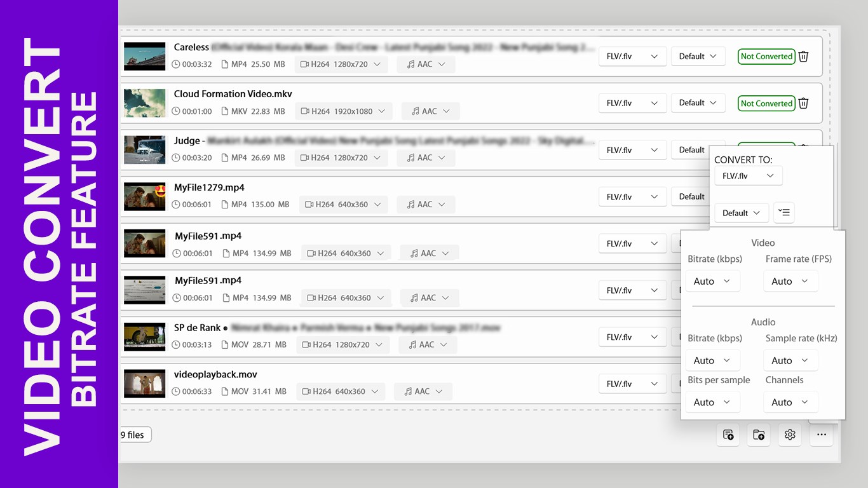868x488 pixels.
Task: Click the SP de Rank video thumbnail
Action: [144, 337]
